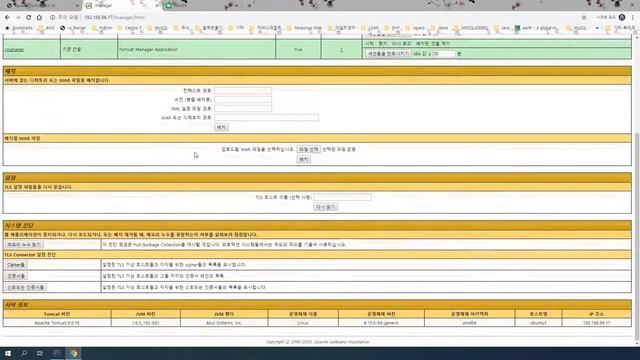
Task: Open the Centos 7 bookmark folder
Action: tap(129, 28)
